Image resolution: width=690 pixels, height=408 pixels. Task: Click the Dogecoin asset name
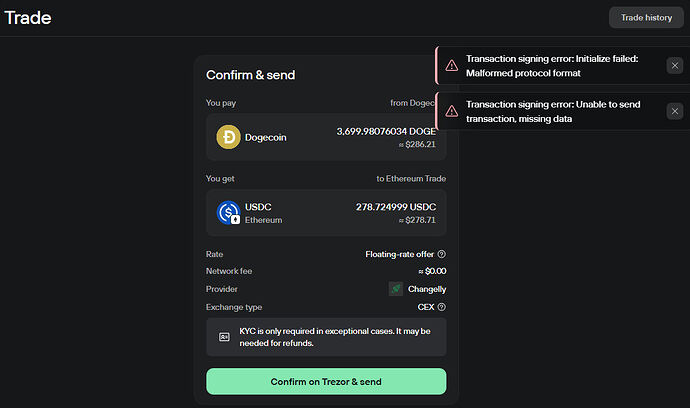pyautogui.click(x=265, y=137)
